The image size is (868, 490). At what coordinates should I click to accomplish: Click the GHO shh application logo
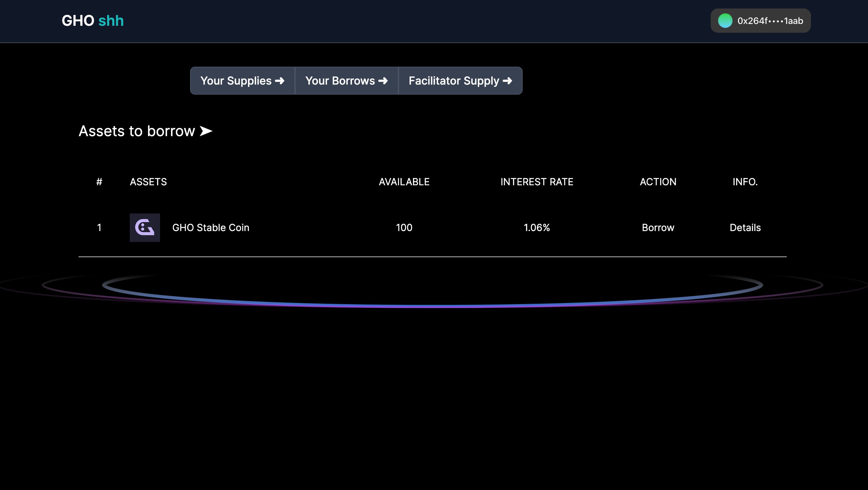[92, 21]
